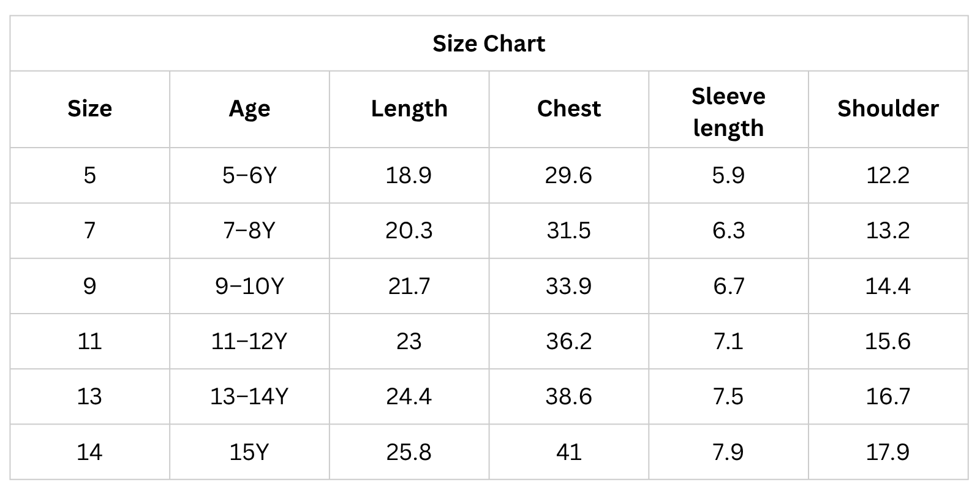Screen dimensions: 980x490
Task: Click the Chest column header
Action: (x=568, y=108)
